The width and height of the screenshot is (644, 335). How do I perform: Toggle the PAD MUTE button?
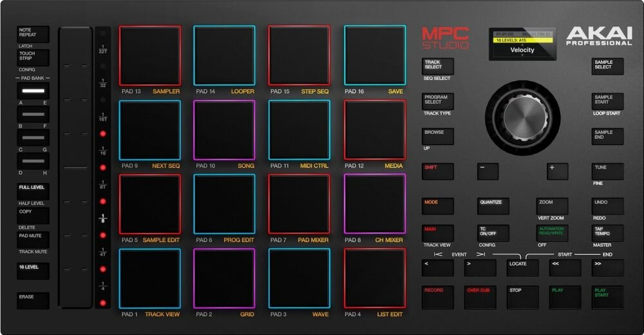point(33,240)
